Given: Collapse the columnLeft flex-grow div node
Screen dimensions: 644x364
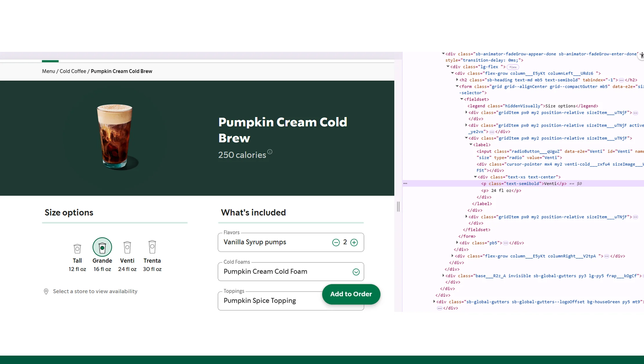Looking at the screenshot, I should tap(453, 73).
